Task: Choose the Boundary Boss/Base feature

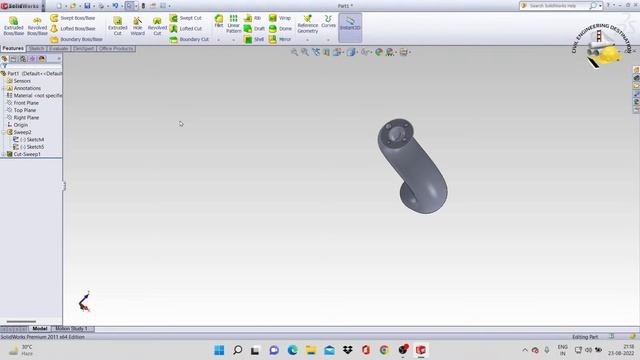Action: coord(76,40)
